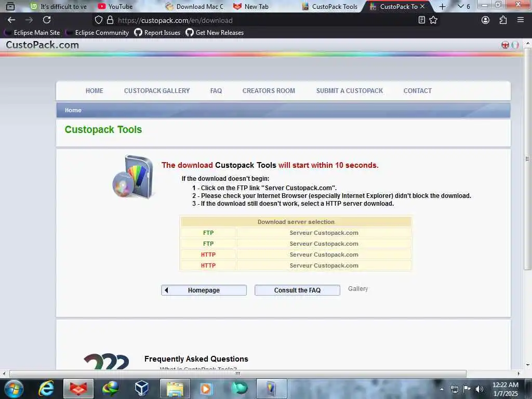Switch to the New Tab tab
Image resolution: width=532 pixels, height=399 pixels.
pos(251,6)
